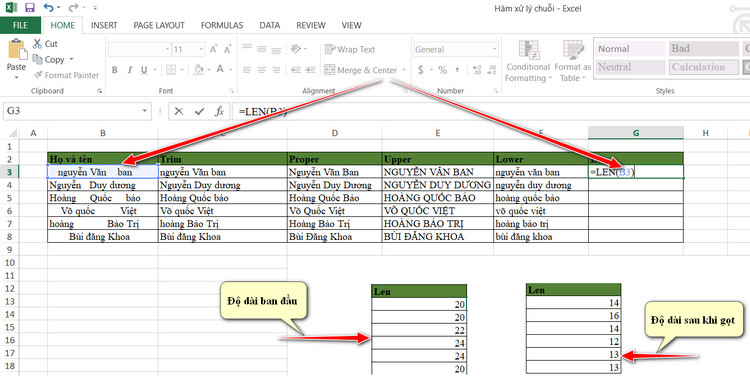750x376 pixels.
Task: Switch to the FORMULAS tab
Action: click(x=222, y=25)
